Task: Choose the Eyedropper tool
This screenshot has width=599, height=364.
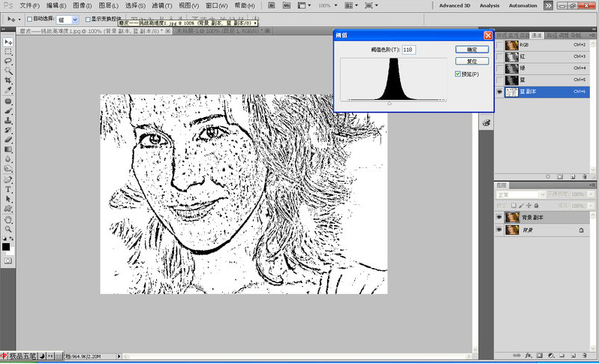Action: [x=8, y=90]
